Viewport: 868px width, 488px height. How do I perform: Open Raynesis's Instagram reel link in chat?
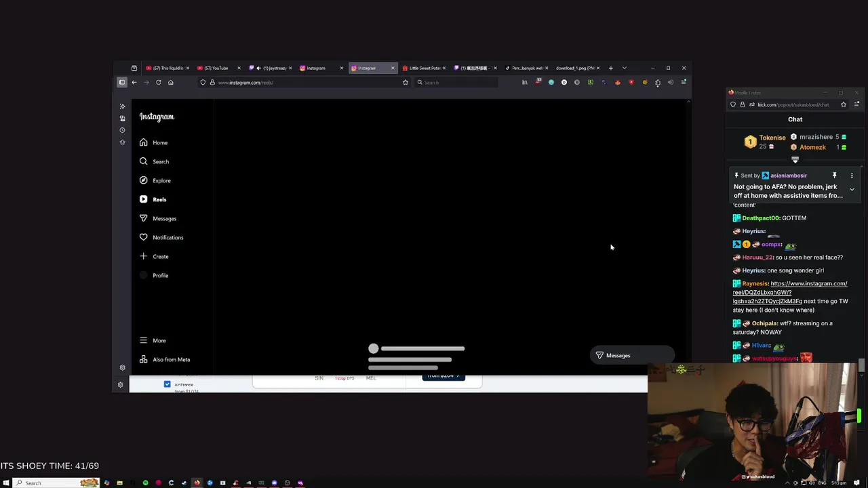[x=790, y=292]
